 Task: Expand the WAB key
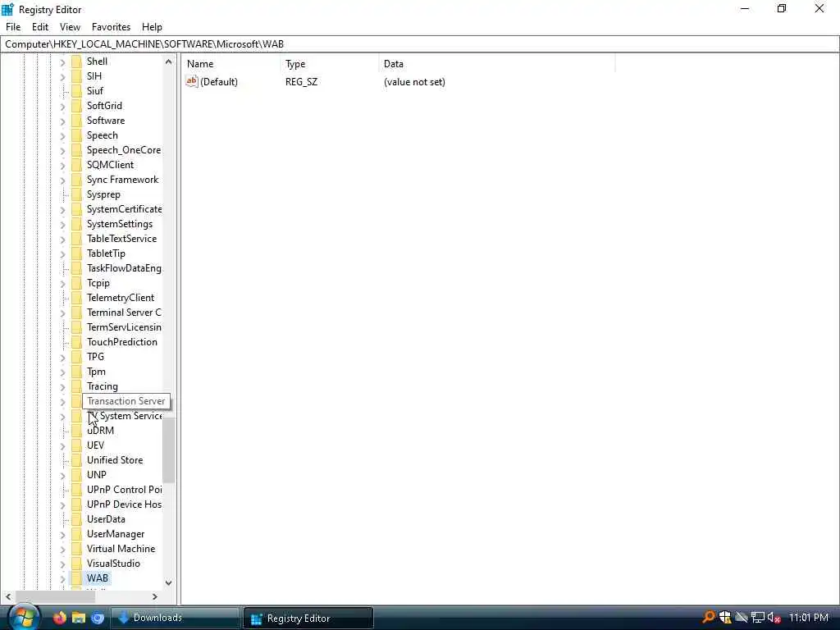tap(62, 579)
